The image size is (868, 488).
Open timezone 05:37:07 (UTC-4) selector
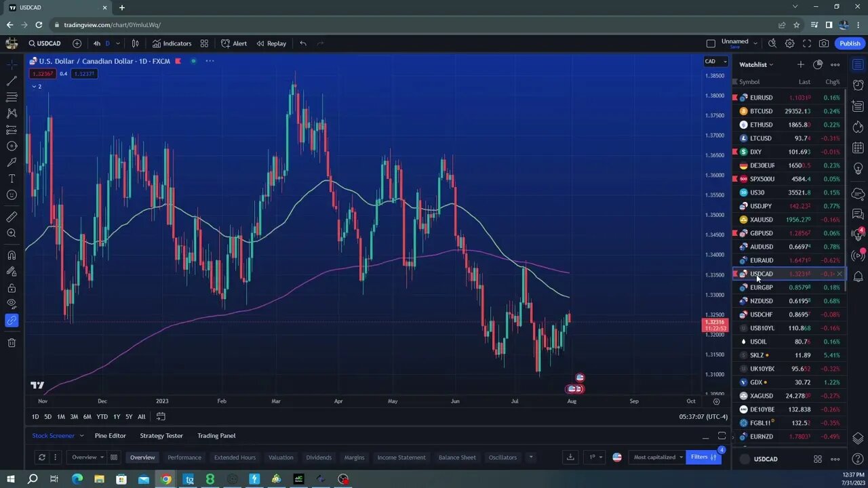click(703, 417)
